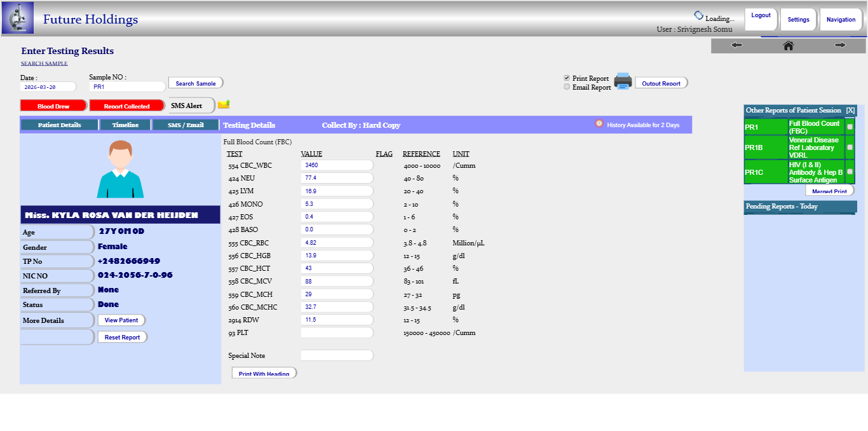
Task: Click into the PLT value field
Action: point(337,332)
